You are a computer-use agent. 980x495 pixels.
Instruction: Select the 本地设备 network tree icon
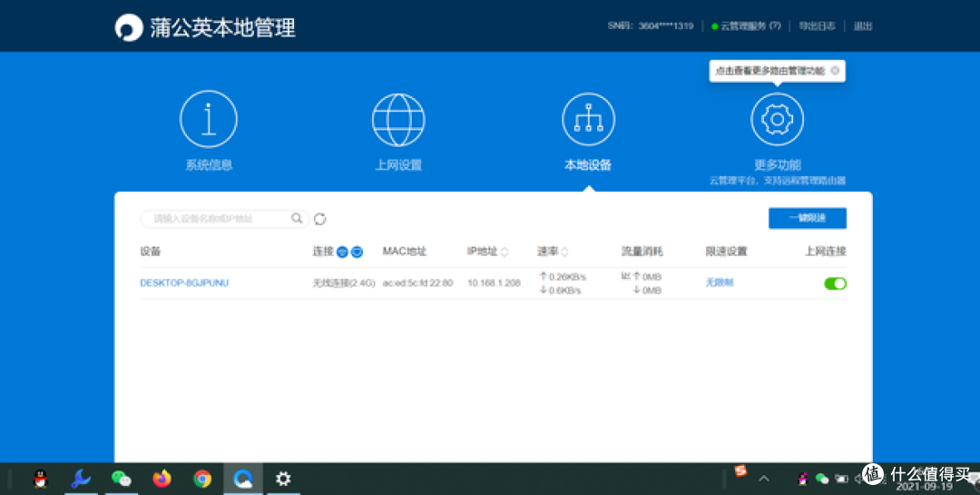pos(588,119)
